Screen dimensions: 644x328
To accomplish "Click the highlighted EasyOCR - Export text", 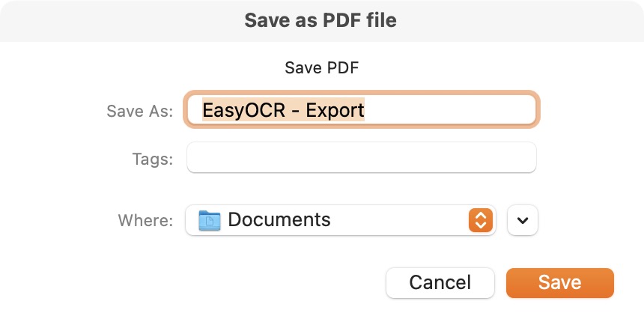I will (283, 109).
